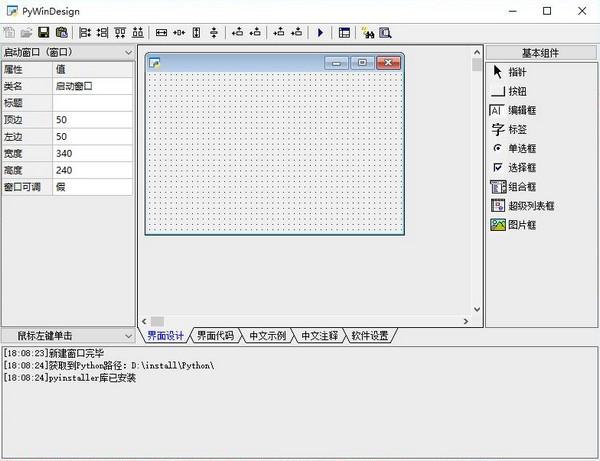The width and height of the screenshot is (600, 461).
Task: Switch to the 中文示例 tab
Action: tap(268, 336)
